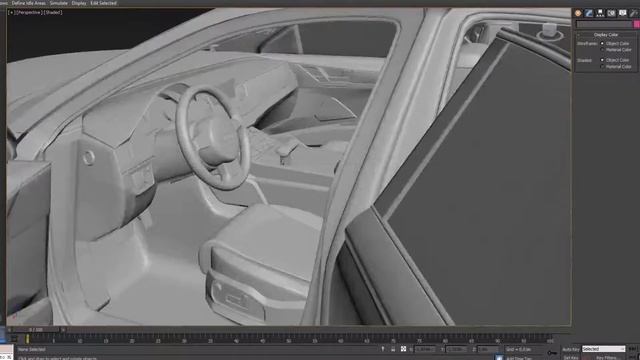This screenshot has width=640, height=360.
Task: Select Wireframe Object Color radio button
Action: point(602,43)
